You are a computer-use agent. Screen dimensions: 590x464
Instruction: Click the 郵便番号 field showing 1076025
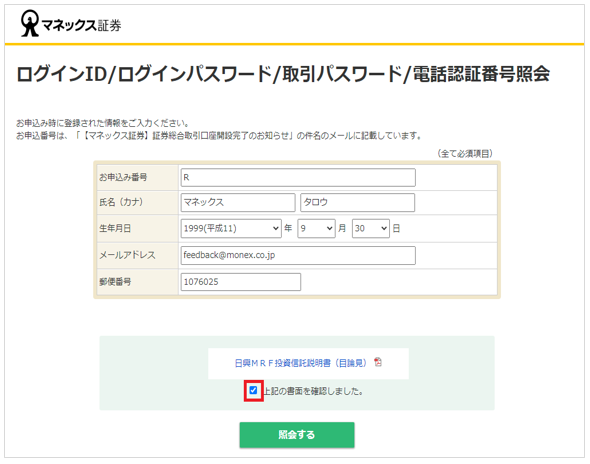point(240,282)
